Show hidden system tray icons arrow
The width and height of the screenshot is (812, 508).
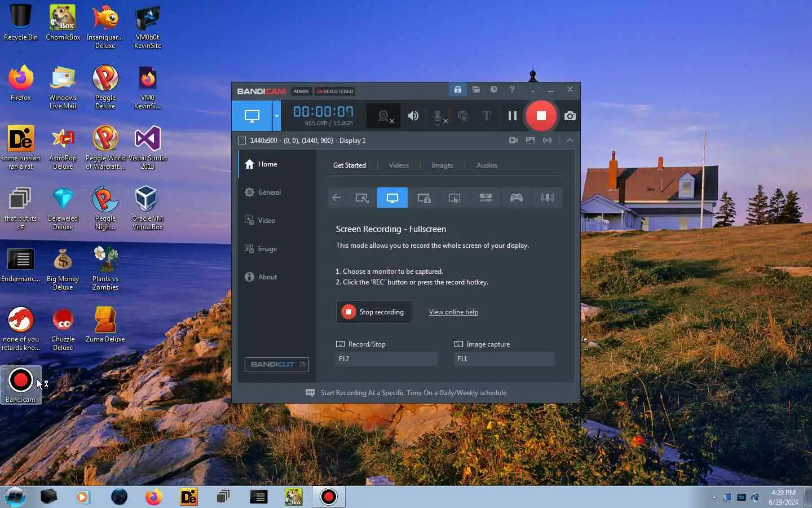pos(714,497)
